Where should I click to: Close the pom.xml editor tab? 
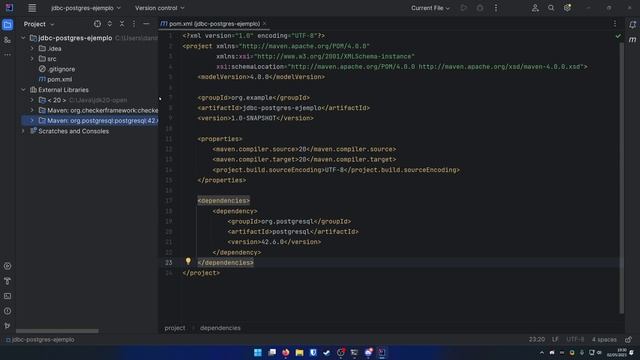coord(264,24)
